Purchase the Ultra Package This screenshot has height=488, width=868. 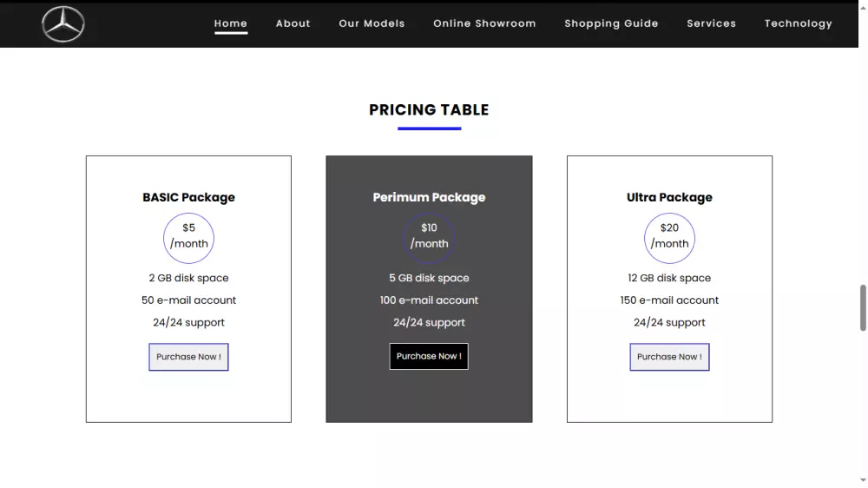[669, 357]
